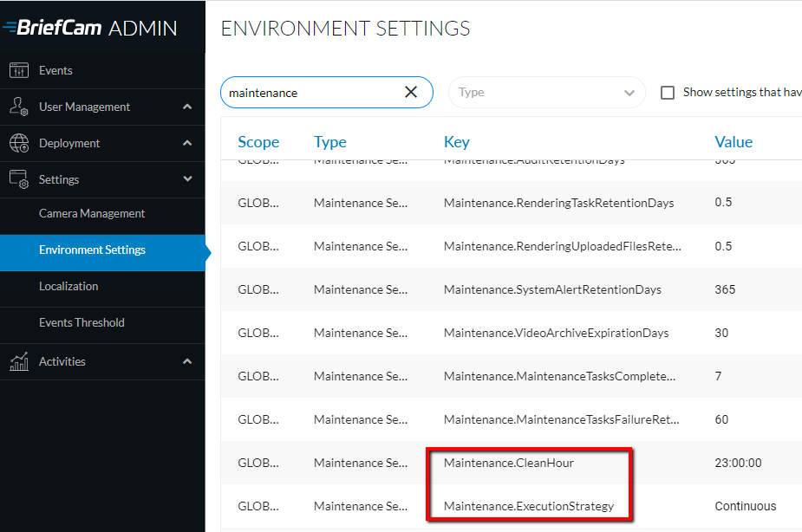The width and height of the screenshot is (802, 532).
Task: Select Maintenance.MaintenanceTasksComplete... key
Action: (559, 377)
